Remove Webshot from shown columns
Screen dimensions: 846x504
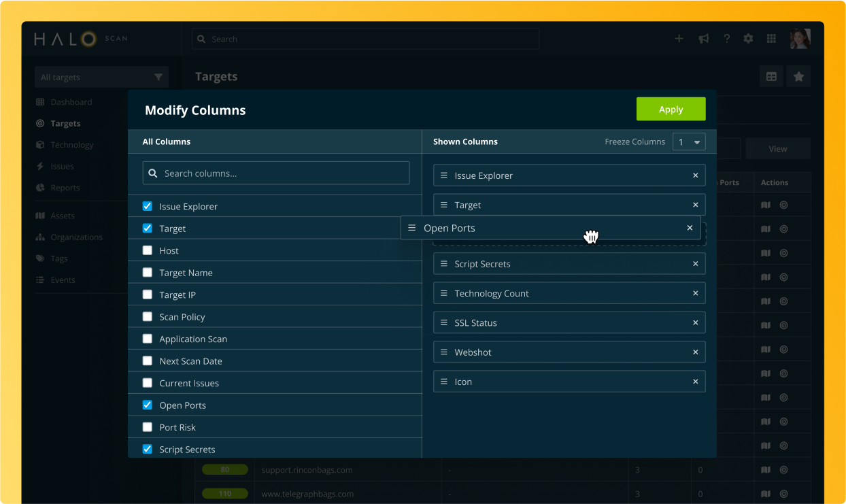(x=695, y=352)
